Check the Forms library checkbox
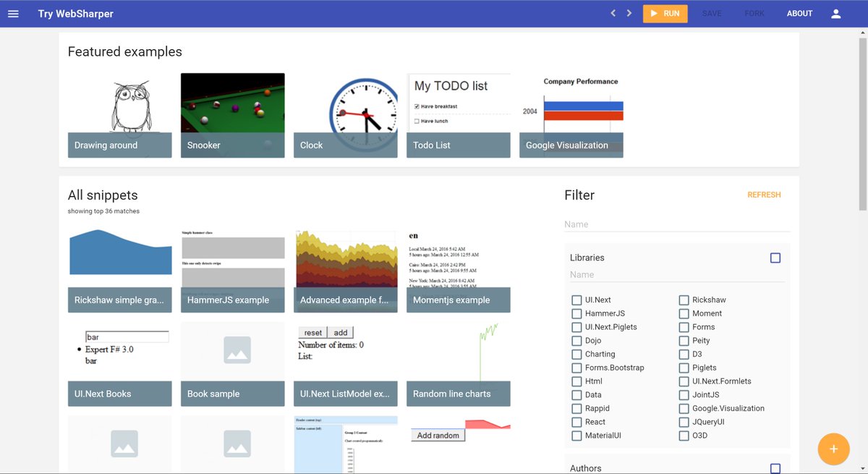Screen dimensions: 868x474 [684, 327]
